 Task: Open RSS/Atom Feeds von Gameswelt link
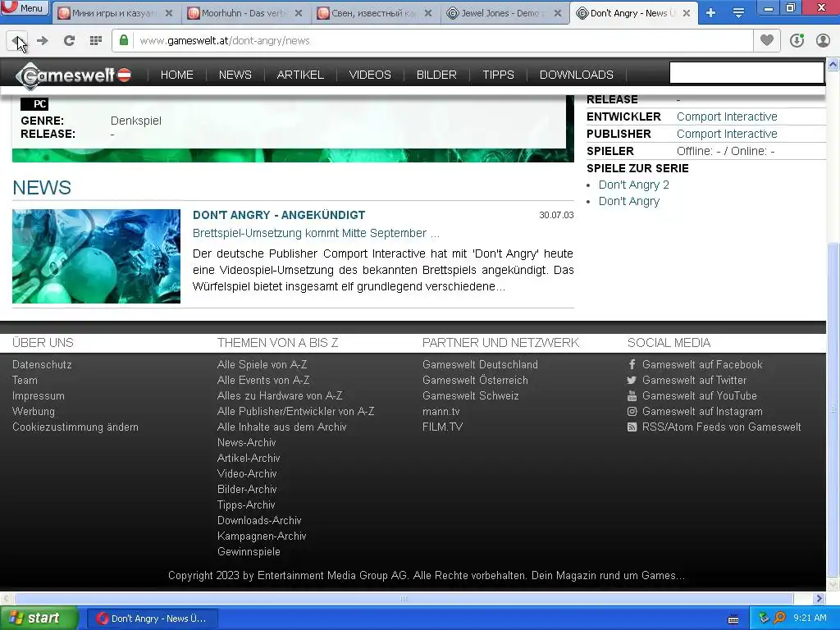click(x=722, y=427)
